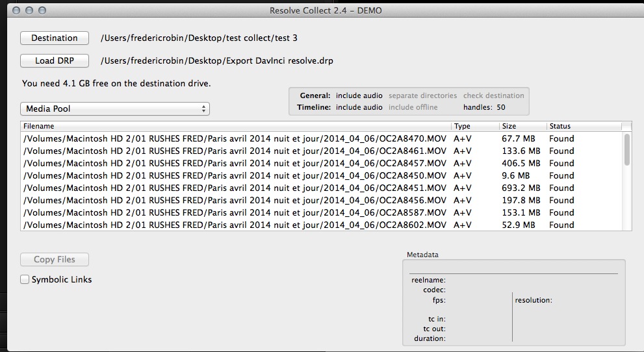Select the OC2A8451.MOV file row
Image resolution: width=644 pixels, height=352 pixels.
coord(234,188)
